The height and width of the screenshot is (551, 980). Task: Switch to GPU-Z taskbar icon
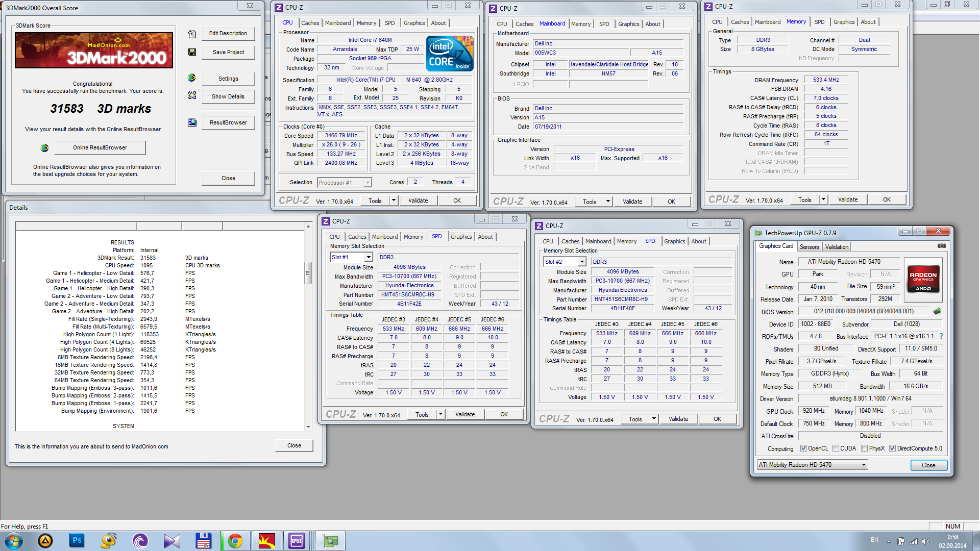330,541
